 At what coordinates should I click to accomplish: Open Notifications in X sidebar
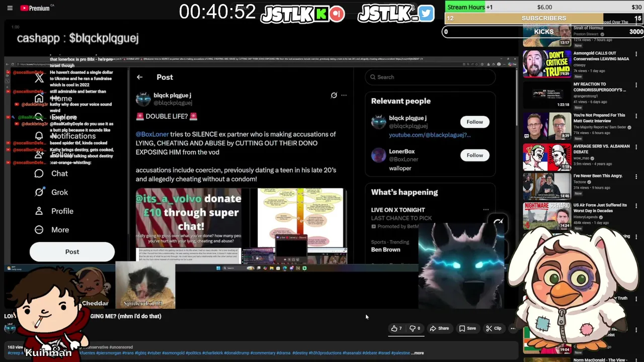[65, 136]
